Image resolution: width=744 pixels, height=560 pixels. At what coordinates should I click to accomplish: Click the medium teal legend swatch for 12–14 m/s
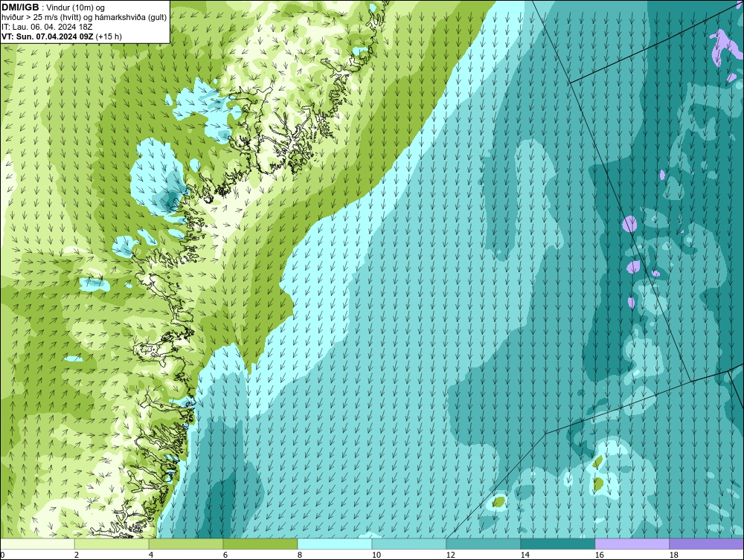coord(484,544)
